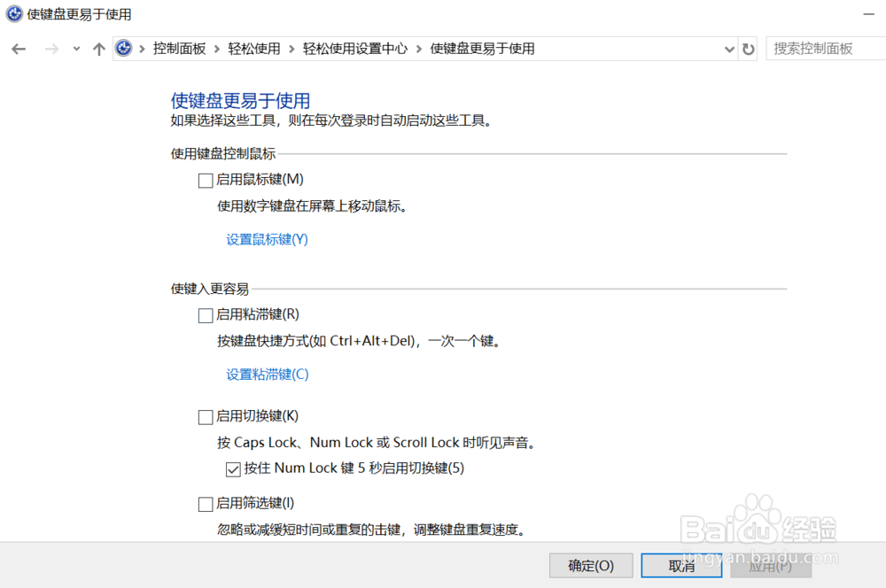打开 设置粘滞键(C) 链接
The height and width of the screenshot is (588, 886).
click(x=267, y=375)
